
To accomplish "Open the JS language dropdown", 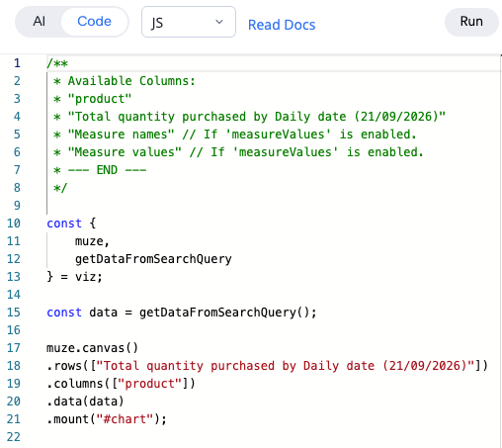I will tap(189, 22).
